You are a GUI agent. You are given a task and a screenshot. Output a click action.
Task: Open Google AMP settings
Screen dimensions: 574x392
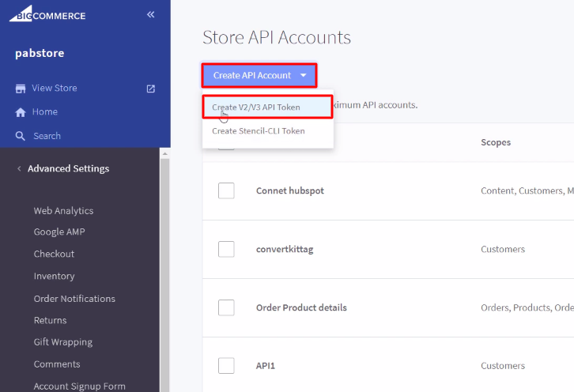tap(59, 232)
